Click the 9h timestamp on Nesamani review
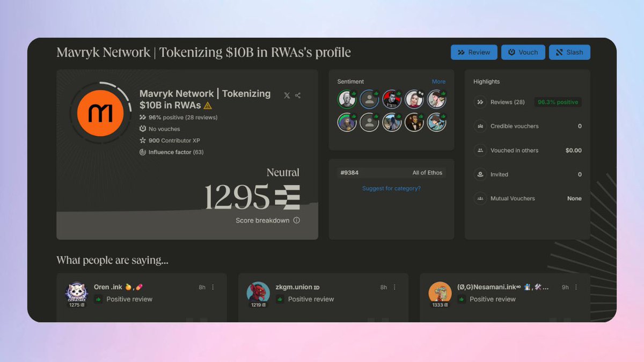Screen dimensions: 644x362 pos(566,287)
